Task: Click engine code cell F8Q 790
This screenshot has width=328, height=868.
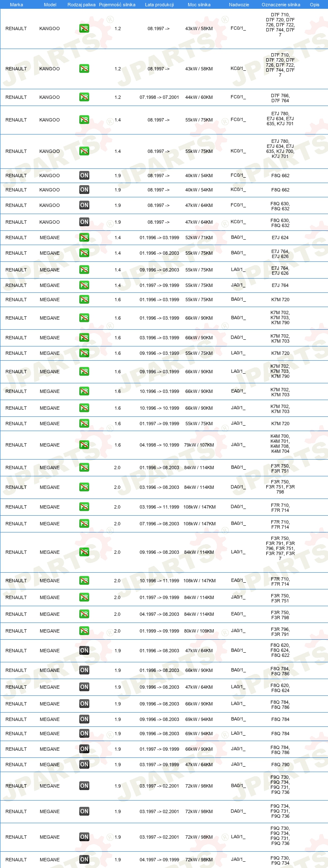Action: point(280,765)
